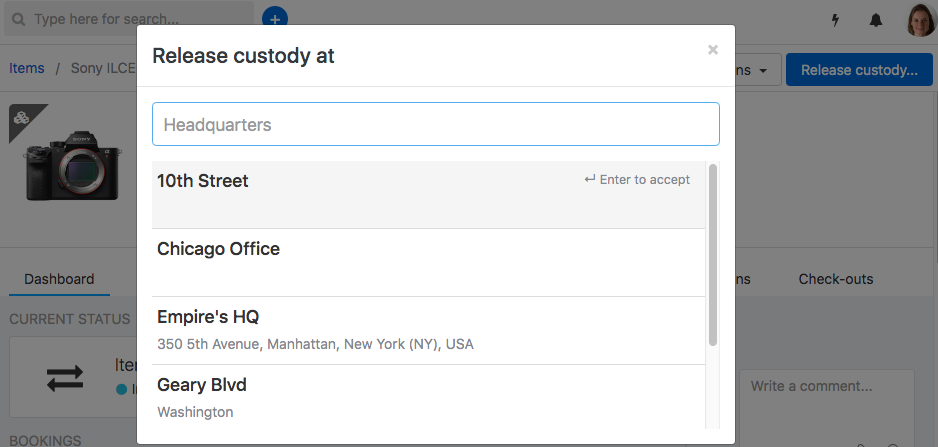Select 10th Street location
Screen dimensions: 938x447
428,194
